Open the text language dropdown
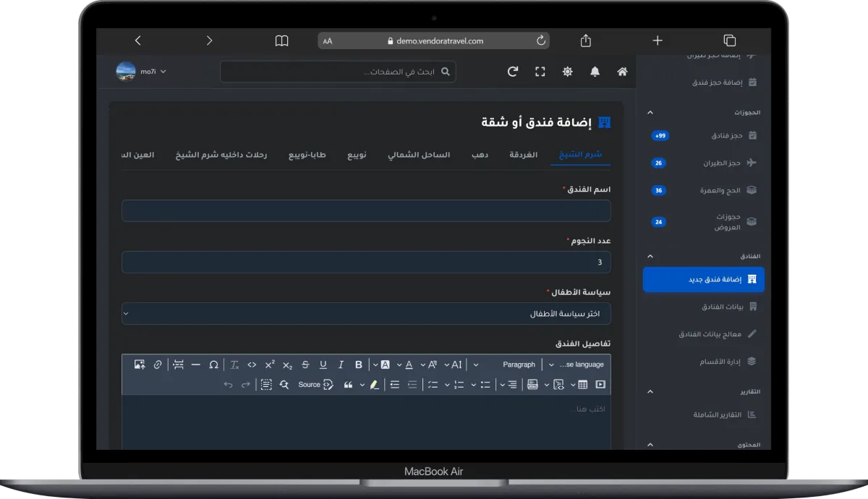 click(576, 364)
